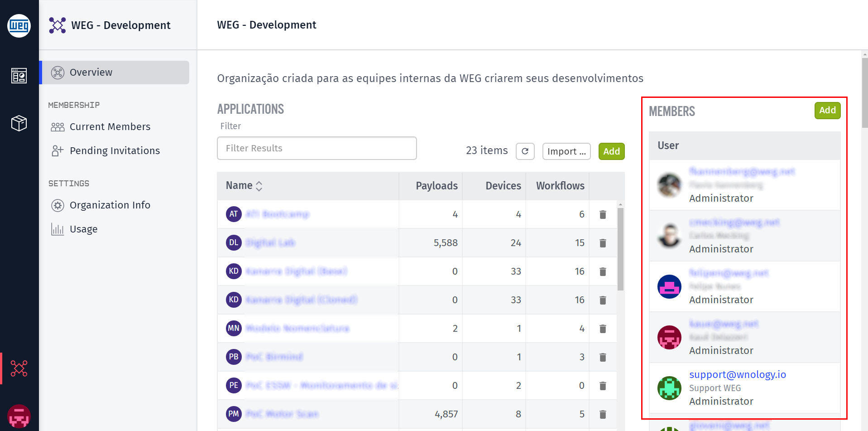
Task: Delete the PM application row
Action: point(603,414)
